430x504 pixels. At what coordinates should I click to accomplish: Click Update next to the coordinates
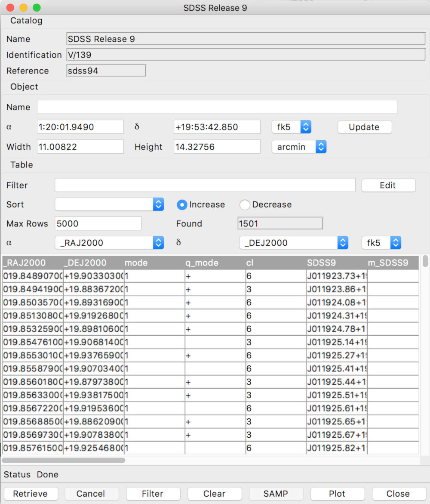click(x=364, y=127)
